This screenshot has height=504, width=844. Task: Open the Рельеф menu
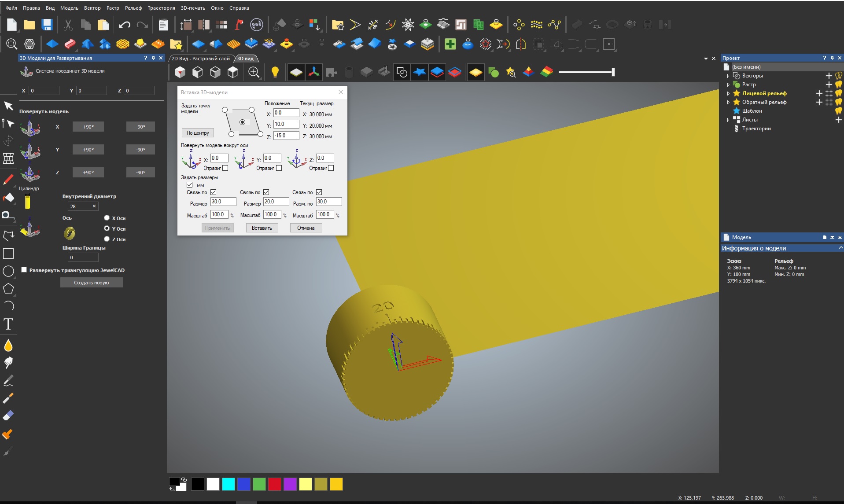click(x=133, y=8)
